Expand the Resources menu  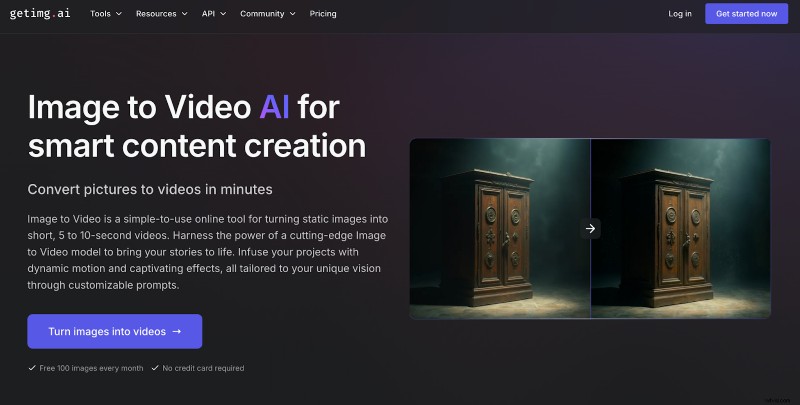161,14
